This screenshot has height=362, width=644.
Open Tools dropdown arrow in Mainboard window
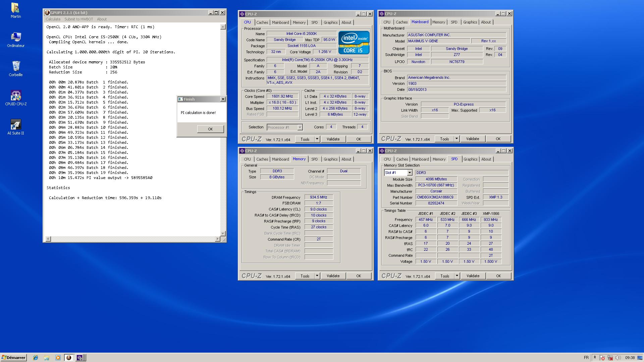pyautogui.click(x=457, y=139)
